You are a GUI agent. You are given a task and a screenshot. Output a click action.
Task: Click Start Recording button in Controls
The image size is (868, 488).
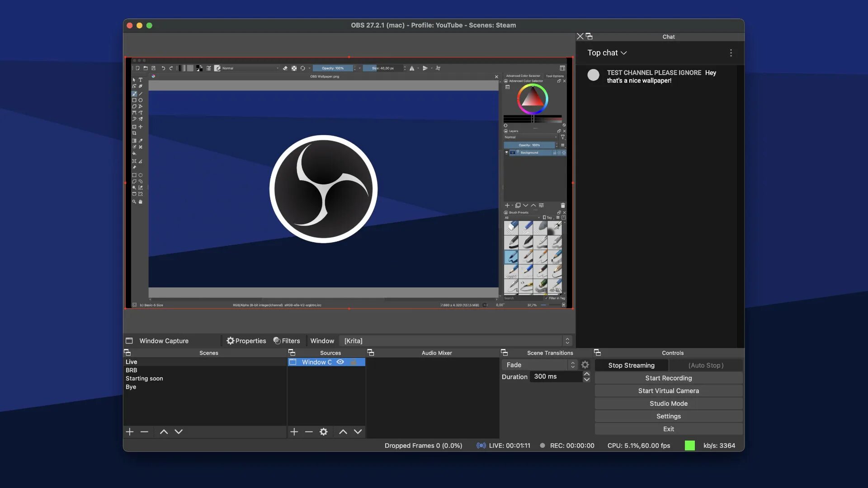click(668, 378)
